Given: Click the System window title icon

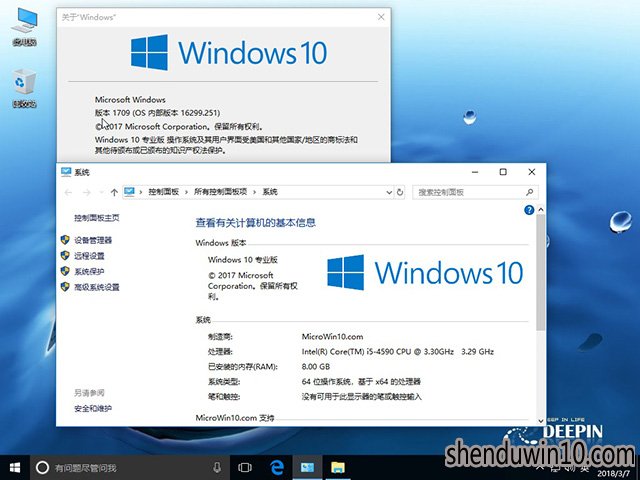Looking at the screenshot, I should click(66, 172).
